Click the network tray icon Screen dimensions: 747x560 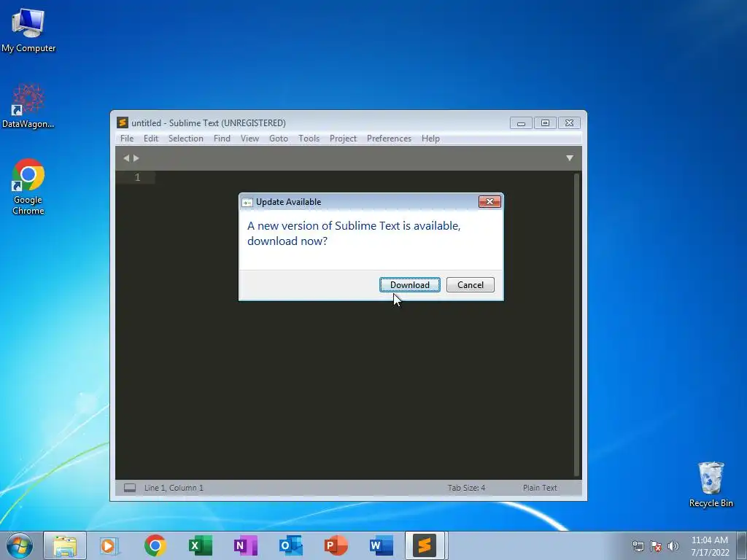(638, 546)
